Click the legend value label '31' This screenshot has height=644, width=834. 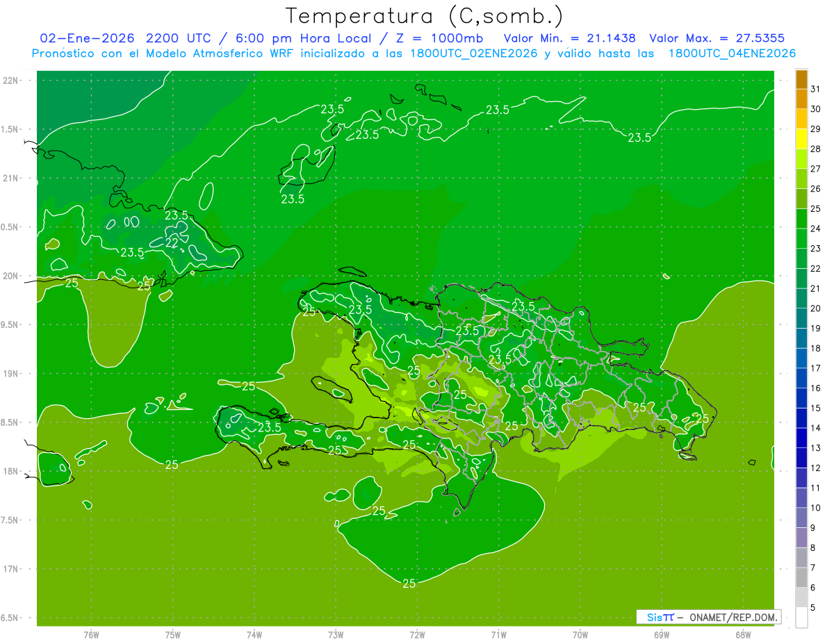[816, 90]
